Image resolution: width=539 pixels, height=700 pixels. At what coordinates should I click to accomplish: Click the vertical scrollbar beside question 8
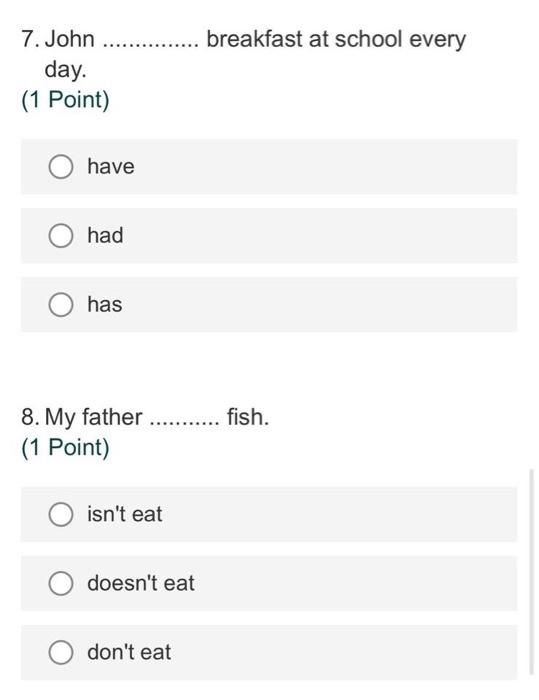[x=531, y=571]
